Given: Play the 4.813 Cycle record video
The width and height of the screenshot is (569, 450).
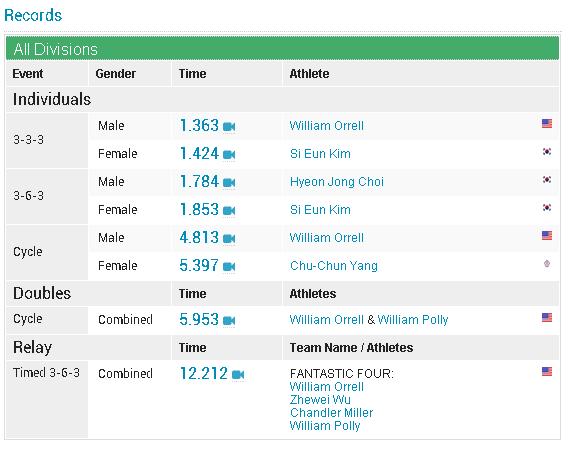Looking at the screenshot, I should tap(229, 238).
